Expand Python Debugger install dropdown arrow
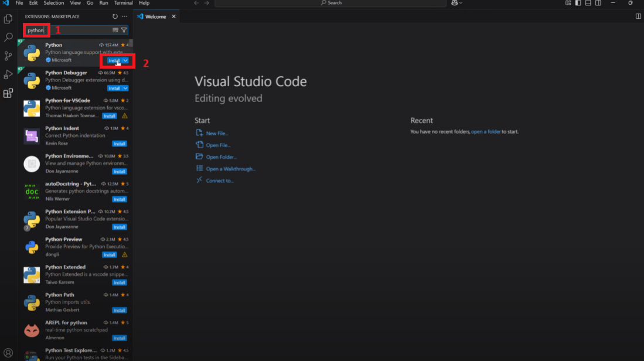 click(x=125, y=88)
